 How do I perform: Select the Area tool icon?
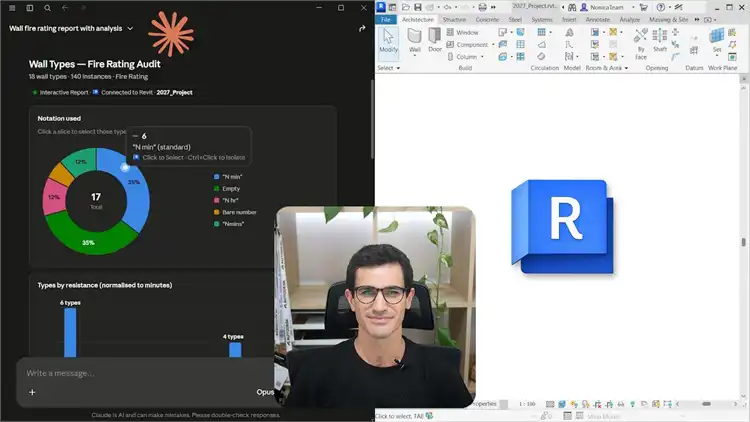pyautogui.click(x=613, y=33)
